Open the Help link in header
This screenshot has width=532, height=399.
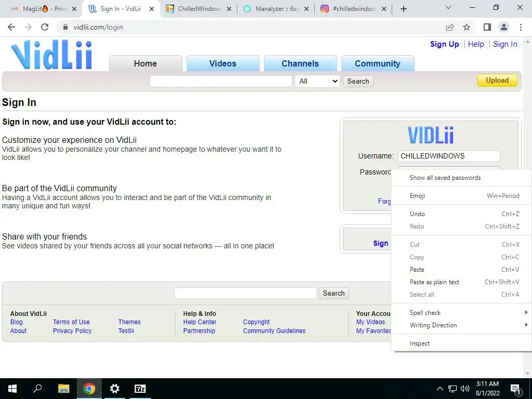[x=476, y=44]
